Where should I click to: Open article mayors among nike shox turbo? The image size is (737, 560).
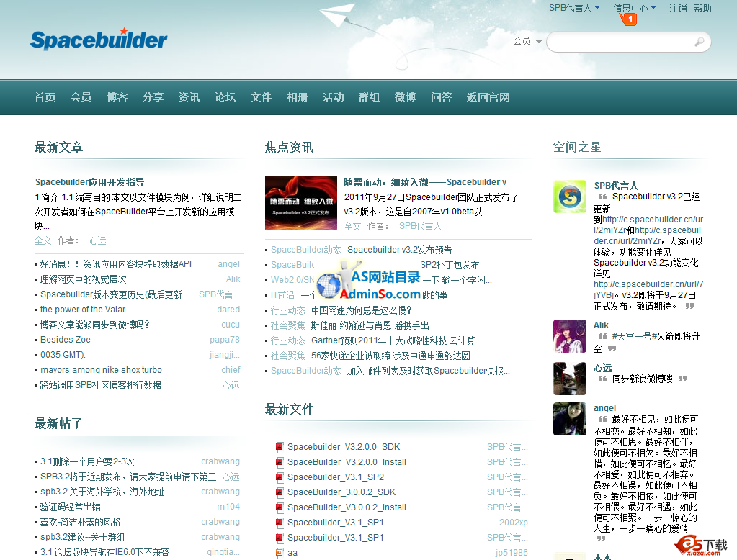pos(101,370)
